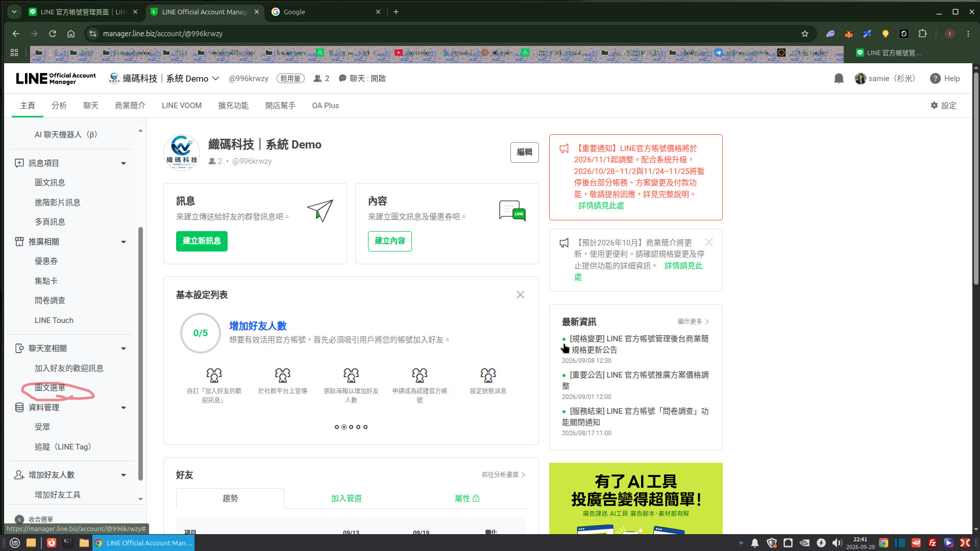Image resolution: width=980 pixels, height=551 pixels.
Task: Open the Files folder in taskbar
Action: pyautogui.click(x=84, y=543)
